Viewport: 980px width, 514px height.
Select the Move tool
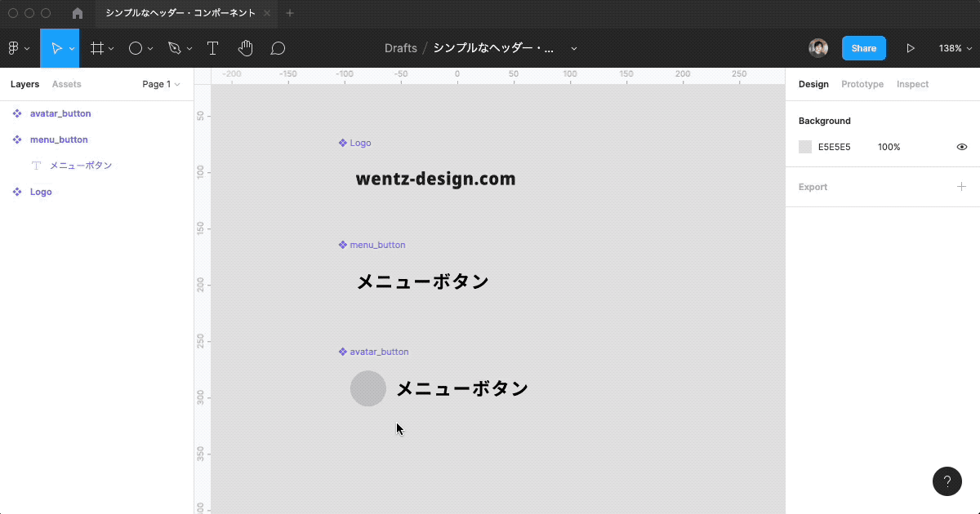click(x=56, y=48)
